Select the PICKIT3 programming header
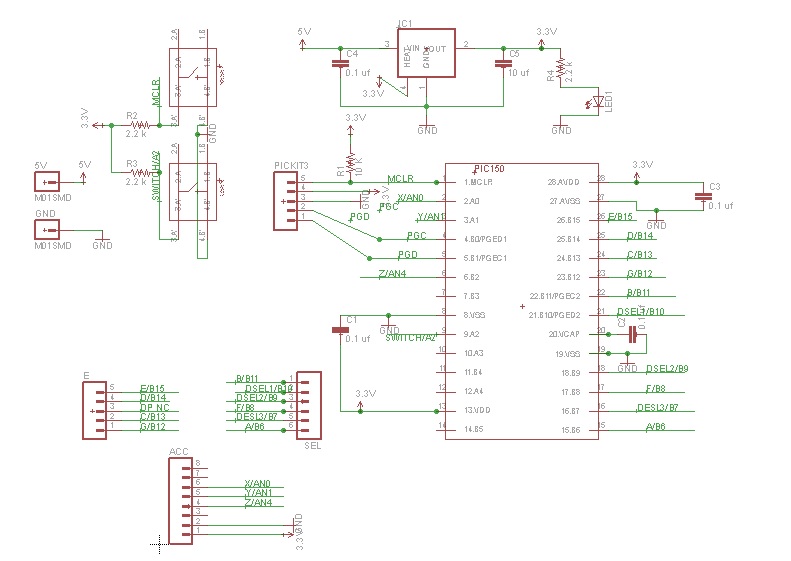Image resolution: width=791 pixels, height=561 pixels. point(291,200)
